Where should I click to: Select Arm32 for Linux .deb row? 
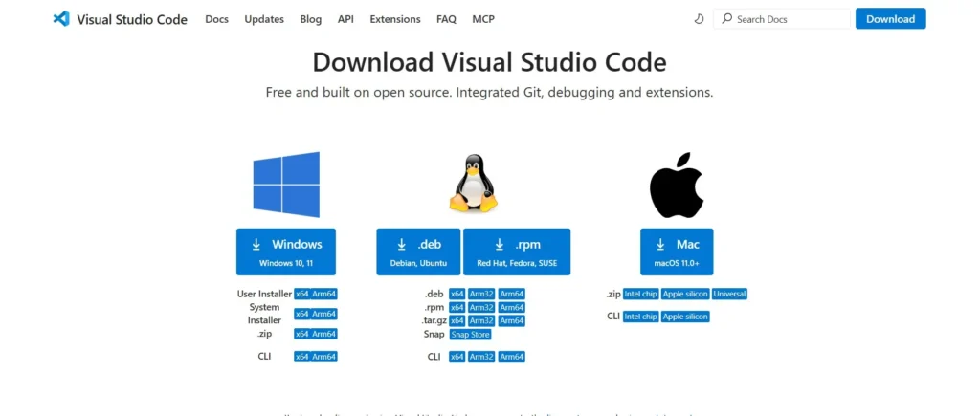(482, 295)
